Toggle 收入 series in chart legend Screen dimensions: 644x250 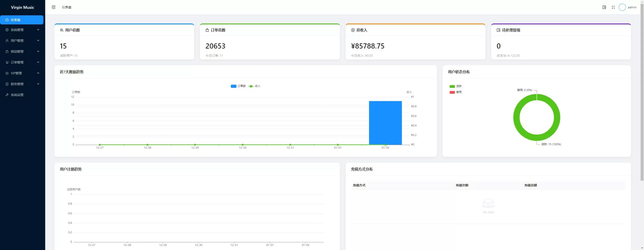[254, 86]
